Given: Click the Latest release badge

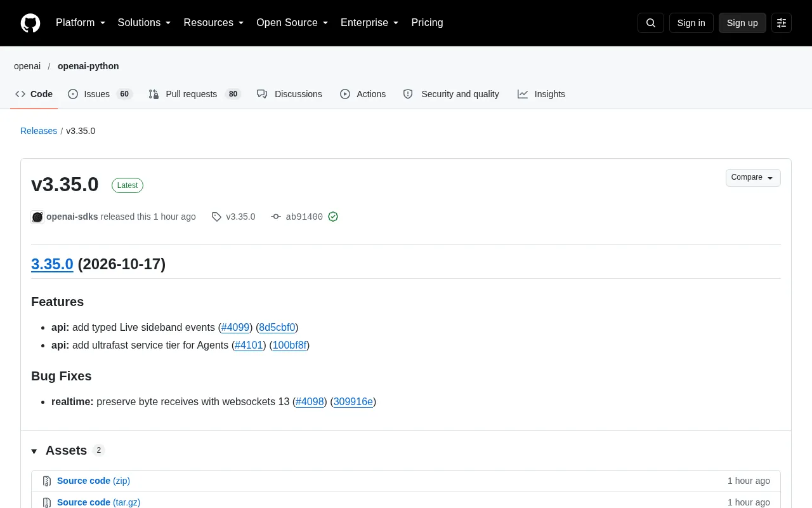Looking at the screenshot, I should (x=128, y=185).
